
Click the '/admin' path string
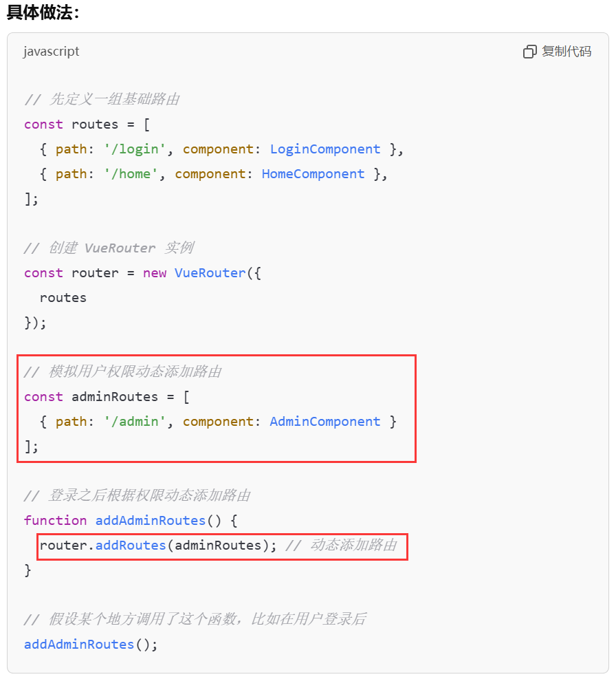135,421
